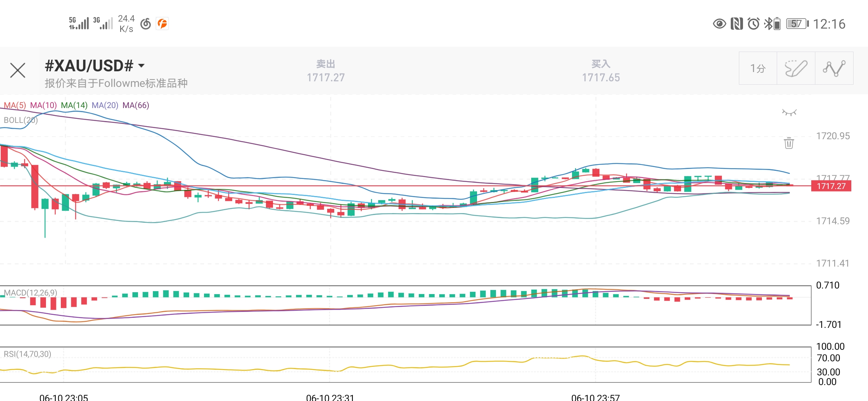Toggle the MA(10) indicator label
Viewport: 868px width, 401px height.
[x=43, y=105]
